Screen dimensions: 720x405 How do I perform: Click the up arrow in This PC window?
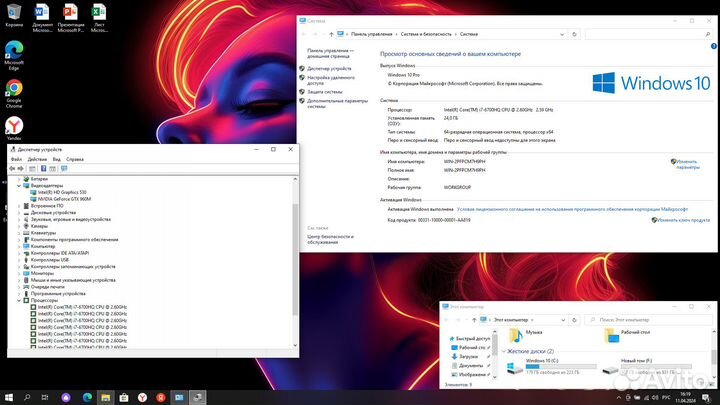coord(474,320)
